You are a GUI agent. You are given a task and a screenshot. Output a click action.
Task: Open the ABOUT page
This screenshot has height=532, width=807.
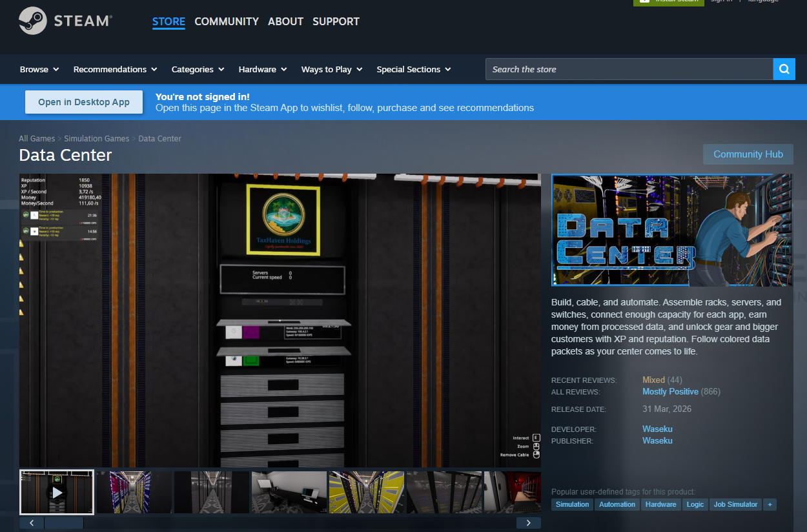click(x=285, y=21)
